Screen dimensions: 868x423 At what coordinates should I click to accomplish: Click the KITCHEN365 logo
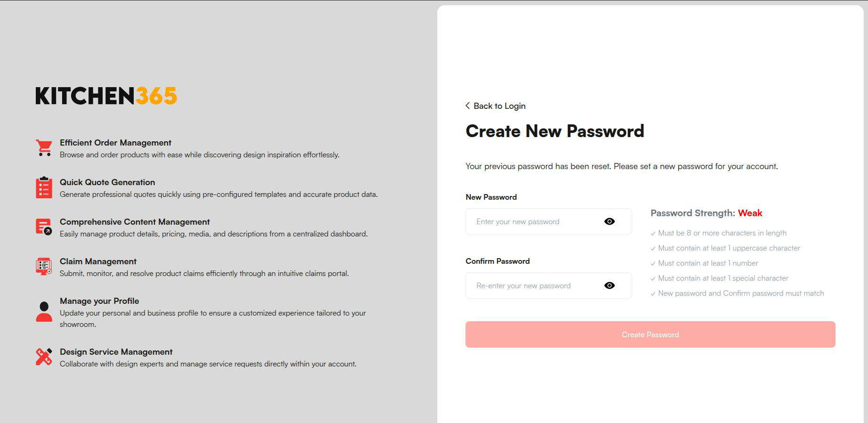(106, 96)
